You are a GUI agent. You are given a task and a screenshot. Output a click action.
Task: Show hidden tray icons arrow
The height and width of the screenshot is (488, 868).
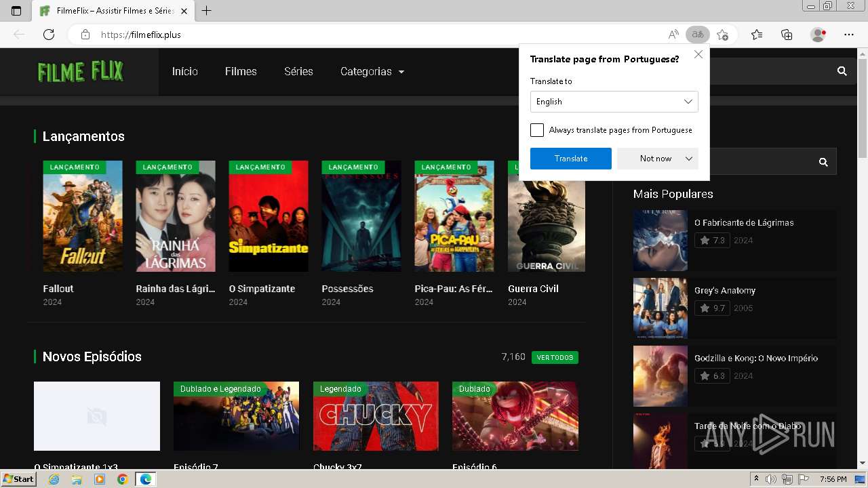(757, 479)
